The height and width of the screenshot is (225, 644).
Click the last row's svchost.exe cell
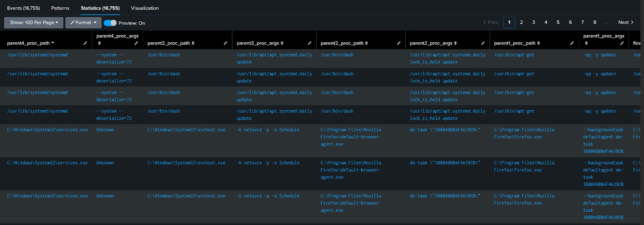186,196
